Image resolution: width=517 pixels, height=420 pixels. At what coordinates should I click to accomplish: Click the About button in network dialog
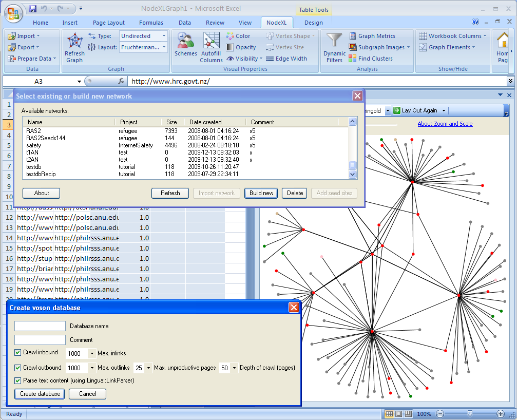click(x=41, y=193)
